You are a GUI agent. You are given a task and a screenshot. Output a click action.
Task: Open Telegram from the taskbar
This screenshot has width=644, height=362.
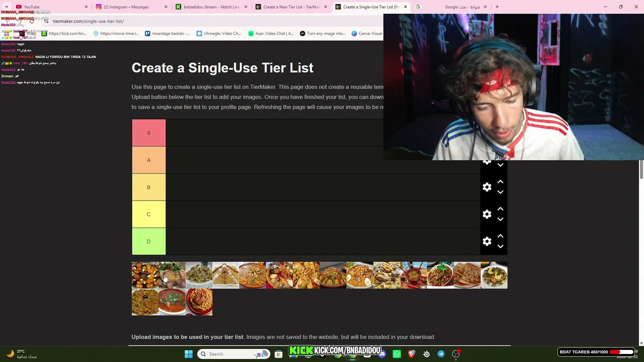pyautogui.click(x=441, y=354)
